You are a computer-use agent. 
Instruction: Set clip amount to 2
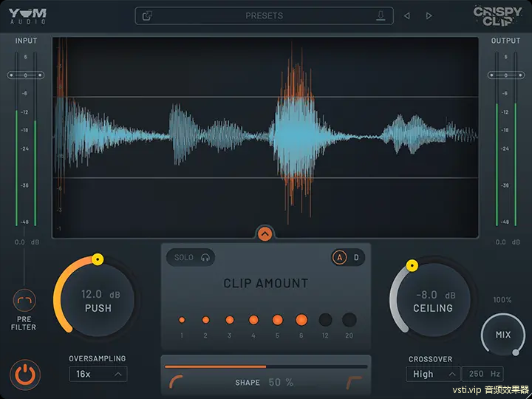point(205,320)
